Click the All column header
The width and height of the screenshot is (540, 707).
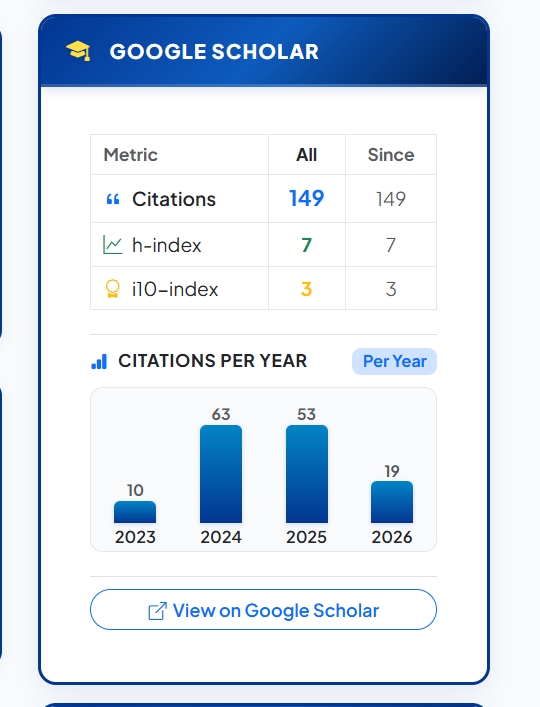point(307,155)
